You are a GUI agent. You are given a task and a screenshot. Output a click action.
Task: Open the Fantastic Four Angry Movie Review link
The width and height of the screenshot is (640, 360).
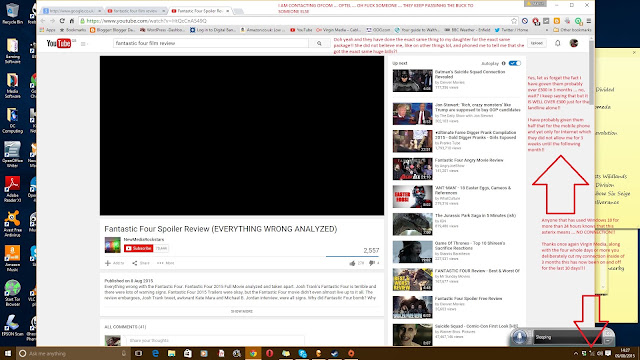pyautogui.click(x=469, y=160)
